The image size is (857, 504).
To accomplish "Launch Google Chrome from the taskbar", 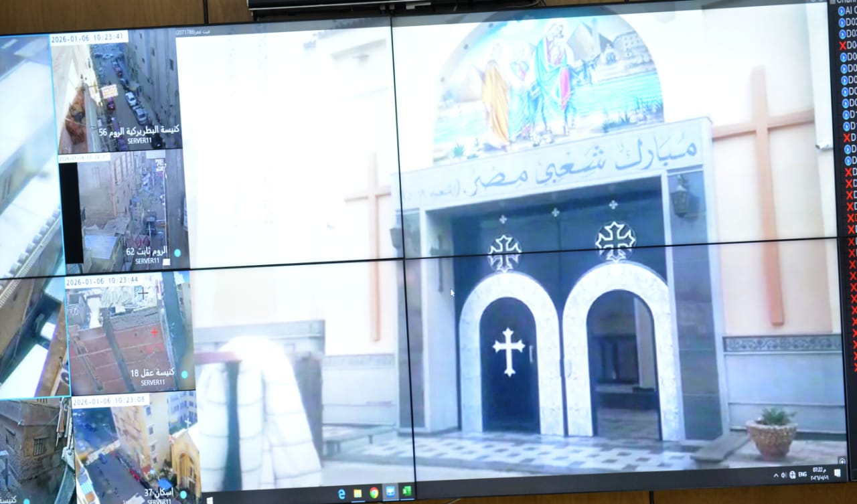I will pos(374,493).
